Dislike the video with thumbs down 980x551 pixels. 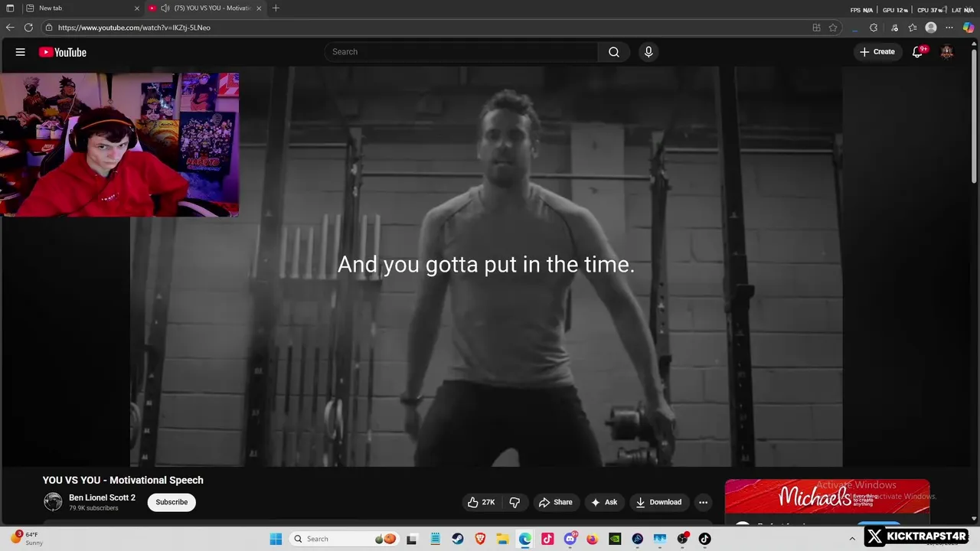514,502
